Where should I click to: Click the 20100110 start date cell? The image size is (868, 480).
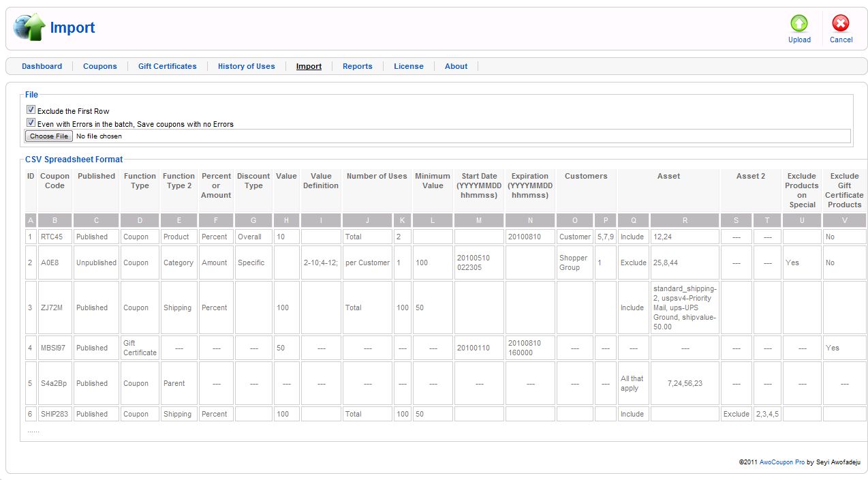480,348
